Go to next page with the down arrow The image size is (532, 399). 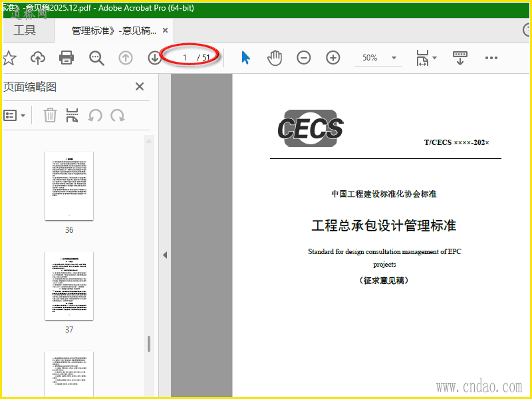pos(155,58)
